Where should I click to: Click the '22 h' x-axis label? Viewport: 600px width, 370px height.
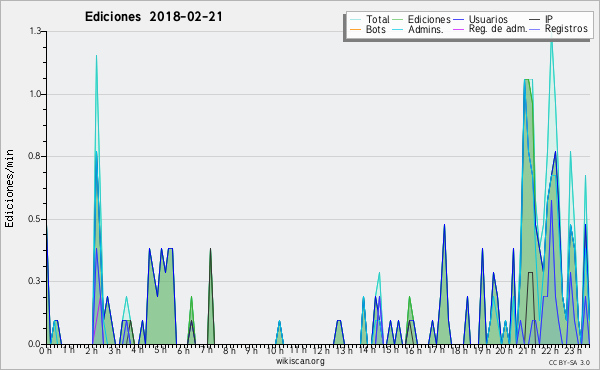coord(551,351)
